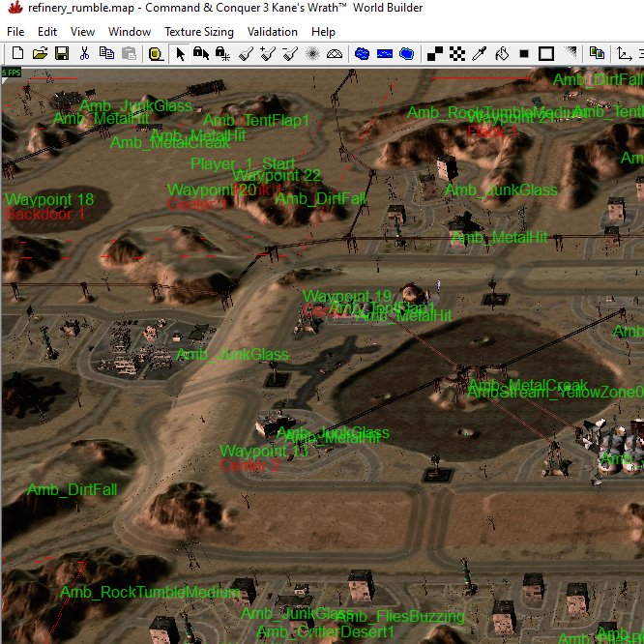644x644 pixels.
Task: Click the red Center 2 label
Action: point(250,466)
